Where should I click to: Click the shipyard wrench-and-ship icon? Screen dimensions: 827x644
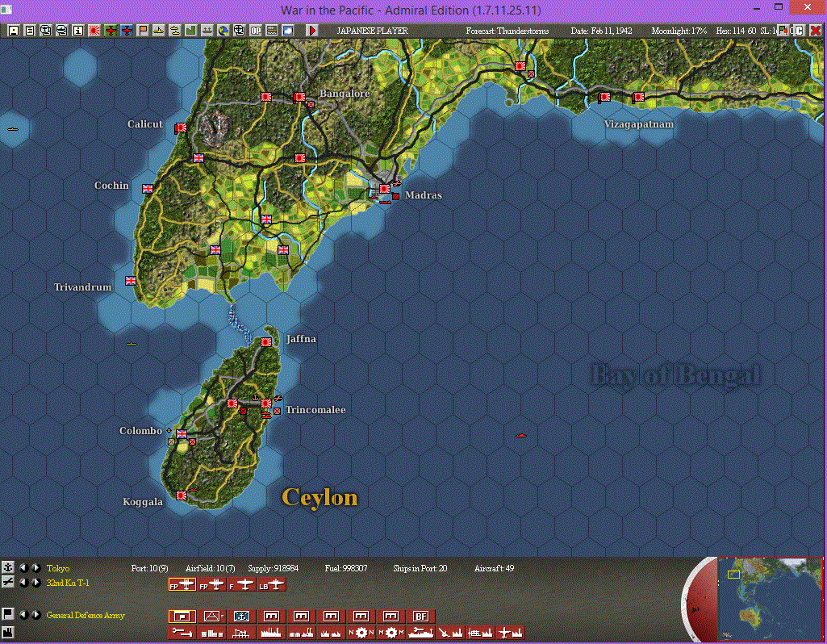click(420, 633)
